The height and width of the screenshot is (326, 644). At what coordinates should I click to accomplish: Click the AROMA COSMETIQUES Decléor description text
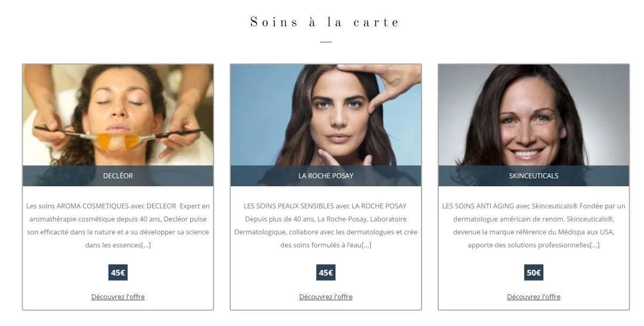pyautogui.click(x=118, y=225)
